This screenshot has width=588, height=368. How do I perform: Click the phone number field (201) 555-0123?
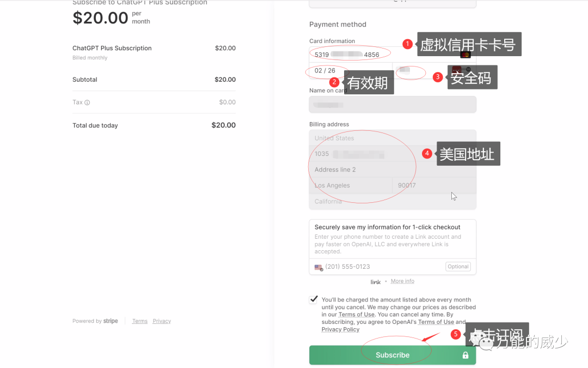381,267
